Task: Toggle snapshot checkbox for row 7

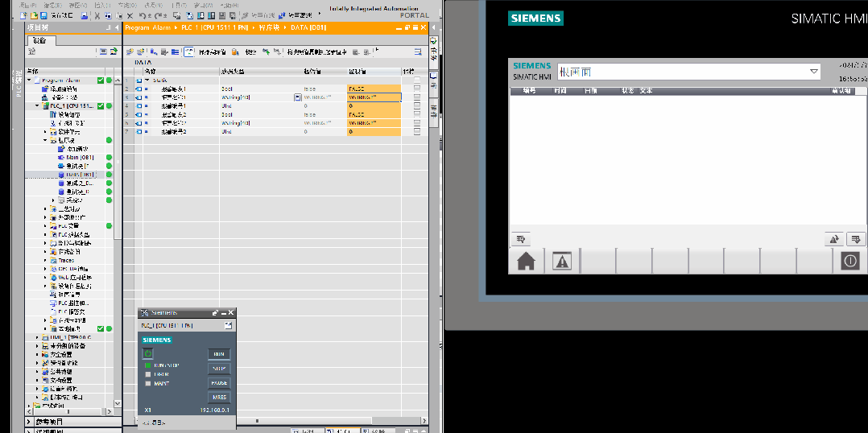Action: (417, 132)
